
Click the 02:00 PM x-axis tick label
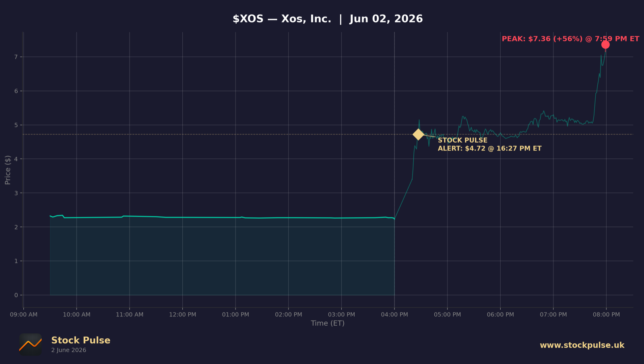tap(289, 314)
